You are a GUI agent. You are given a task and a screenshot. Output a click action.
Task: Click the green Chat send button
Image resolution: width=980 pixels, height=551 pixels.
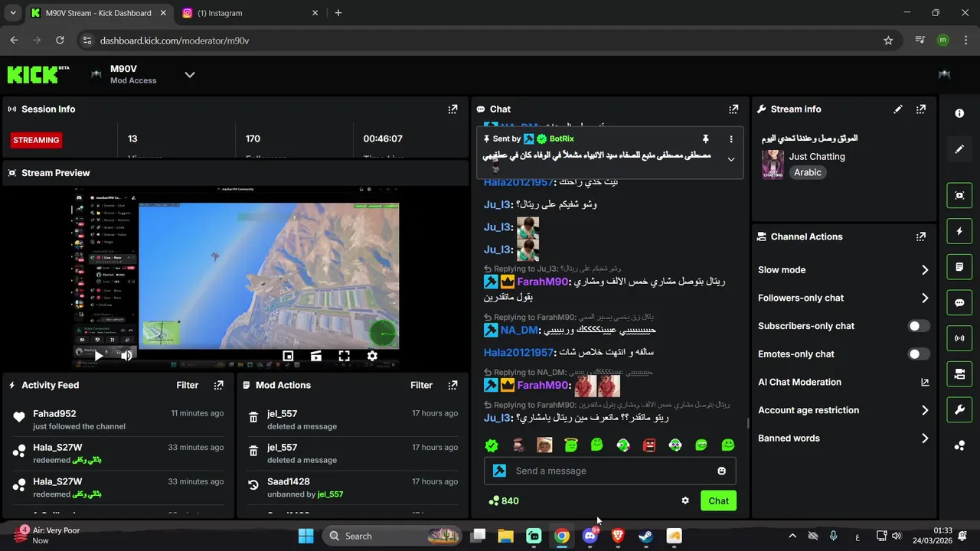[718, 500]
